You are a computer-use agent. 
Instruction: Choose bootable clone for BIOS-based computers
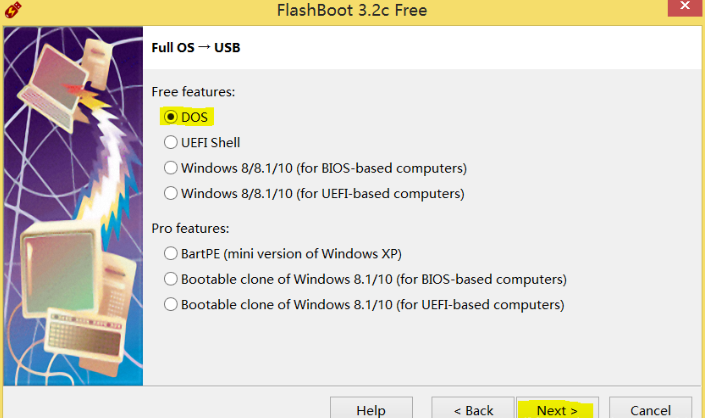365,279
